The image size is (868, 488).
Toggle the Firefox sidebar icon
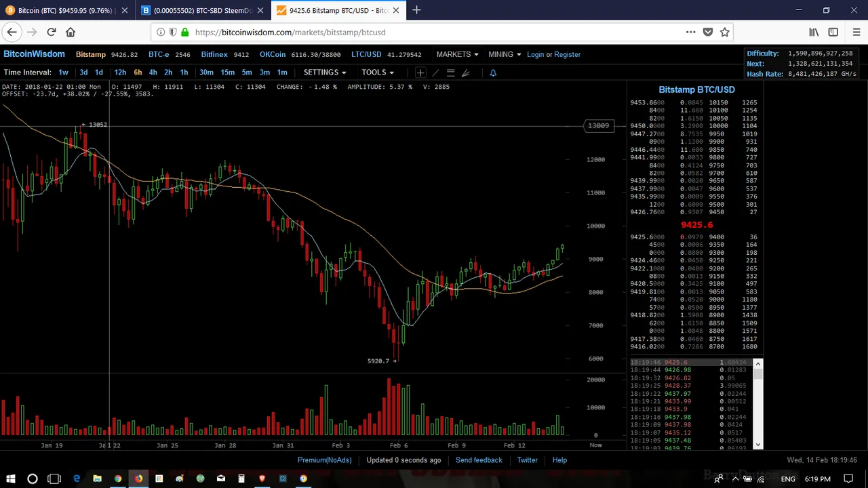point(833,32)
